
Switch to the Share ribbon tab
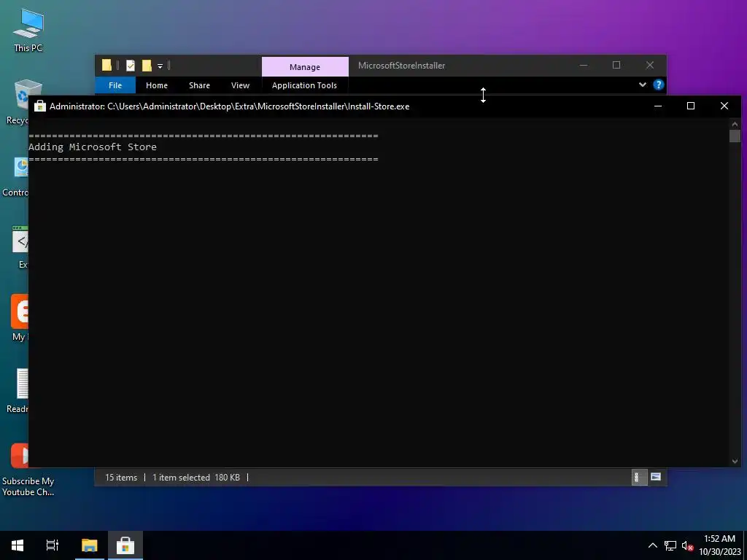199,85
